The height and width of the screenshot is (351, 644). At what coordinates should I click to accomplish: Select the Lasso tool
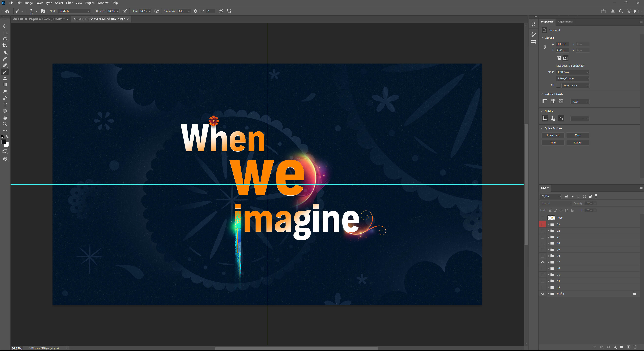click(5, 39)
